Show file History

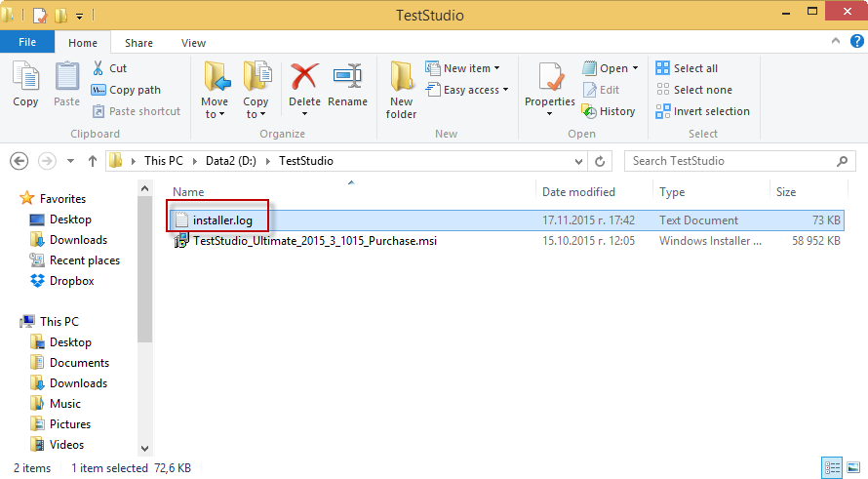609,111
